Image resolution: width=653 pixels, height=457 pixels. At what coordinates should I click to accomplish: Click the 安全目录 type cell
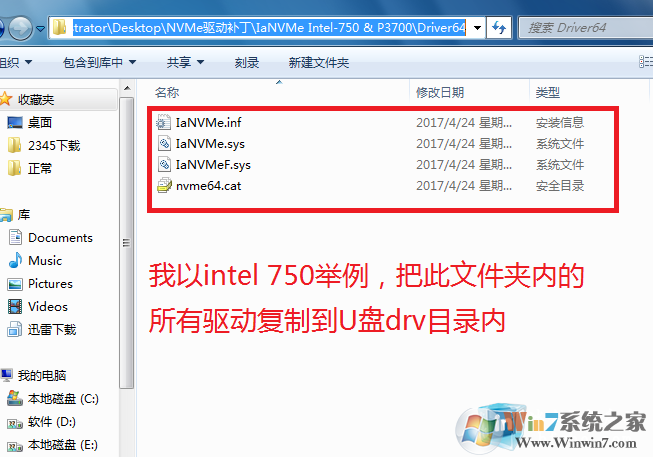tap(560, 185)
